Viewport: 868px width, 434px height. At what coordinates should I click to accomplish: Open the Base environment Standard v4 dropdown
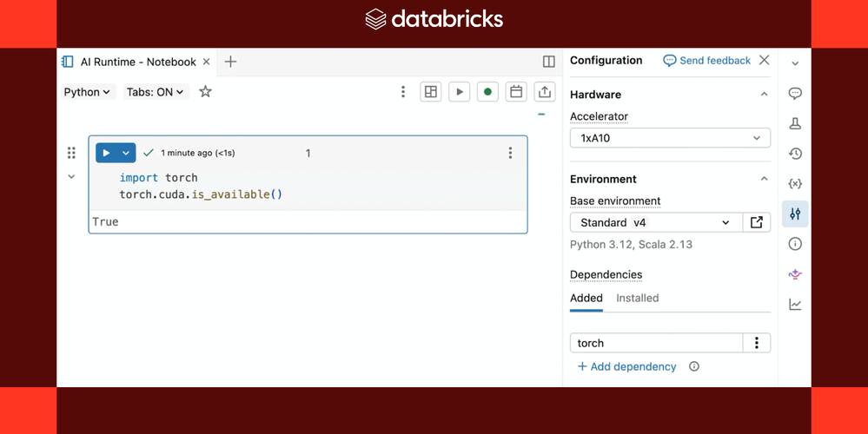[656, 223]
